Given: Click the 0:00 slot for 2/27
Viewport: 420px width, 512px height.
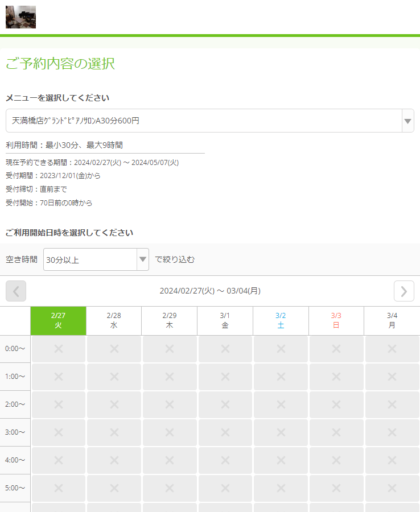Looking at the screenshot, I should (x=58, y=349).
